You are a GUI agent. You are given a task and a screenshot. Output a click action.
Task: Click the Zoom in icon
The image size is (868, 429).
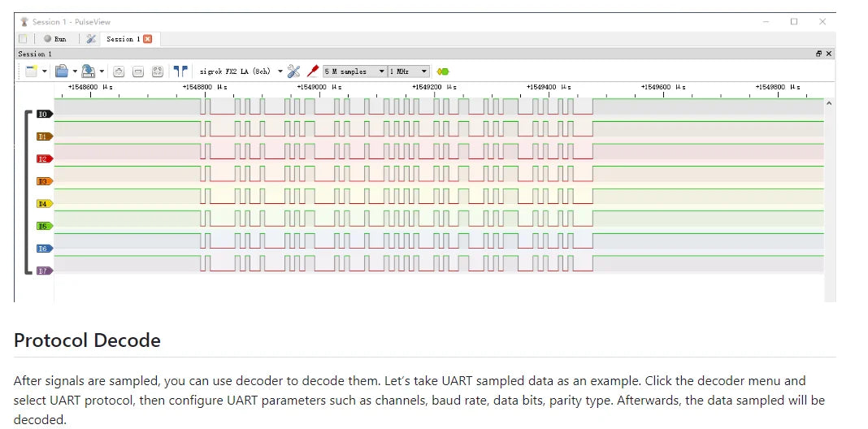[119, 71]
